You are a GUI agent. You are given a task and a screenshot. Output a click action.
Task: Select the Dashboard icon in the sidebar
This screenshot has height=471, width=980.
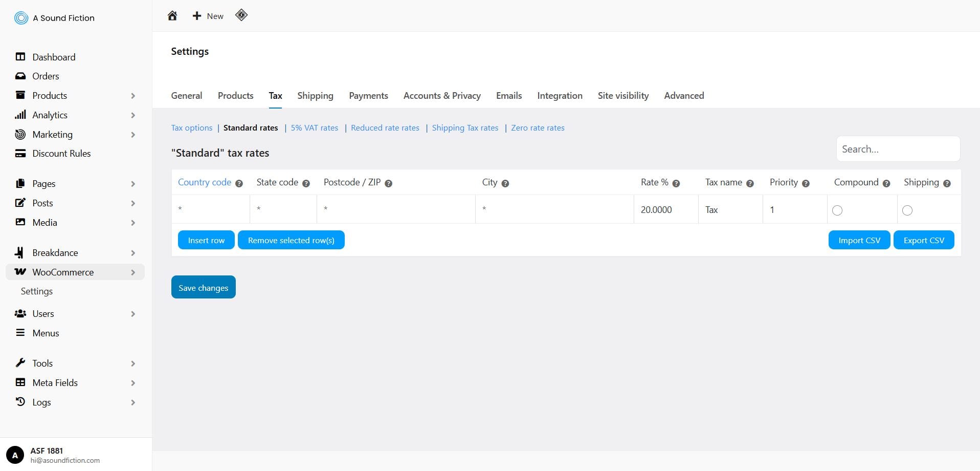click(x=20, y=57)
